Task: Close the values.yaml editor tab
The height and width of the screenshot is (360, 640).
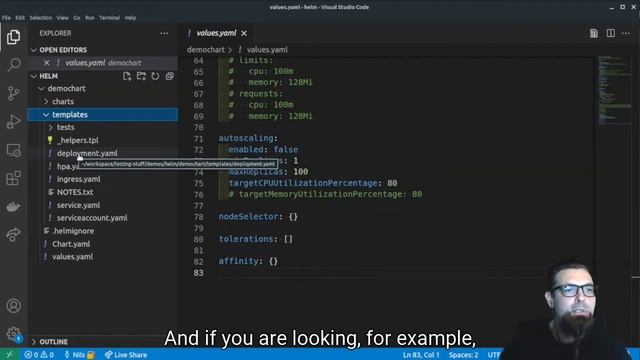Action: (x=244, y=33)
